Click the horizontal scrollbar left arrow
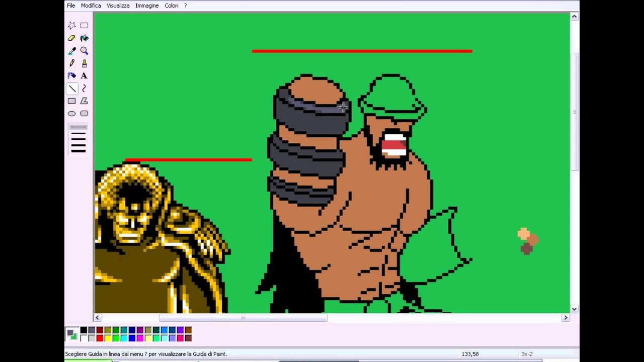This screenshot has width=644, height=362. tap(97, 317)
